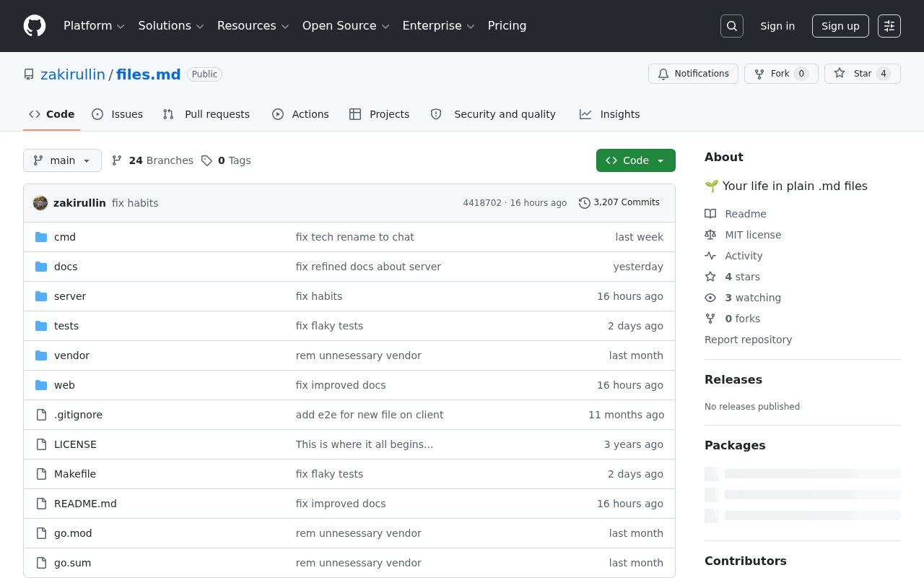Open the zakirullin owner link in breadcrumb
924x578 pixels.
73,74
